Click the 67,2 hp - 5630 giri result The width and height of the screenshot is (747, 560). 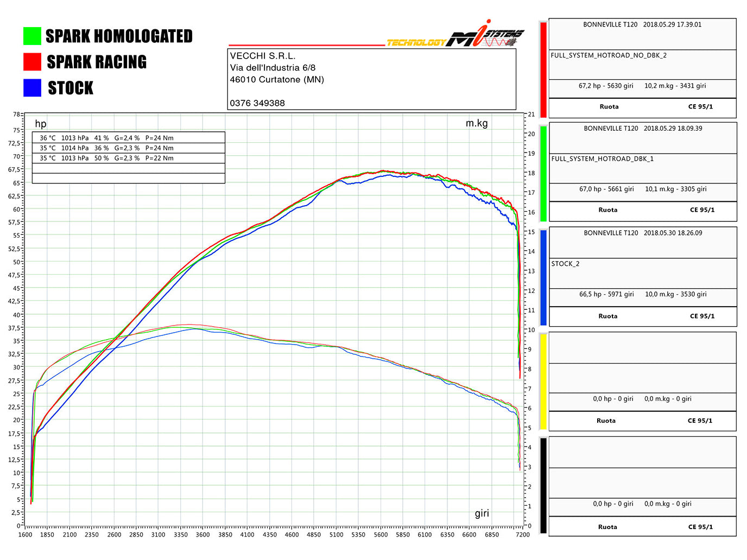(605, 86)
